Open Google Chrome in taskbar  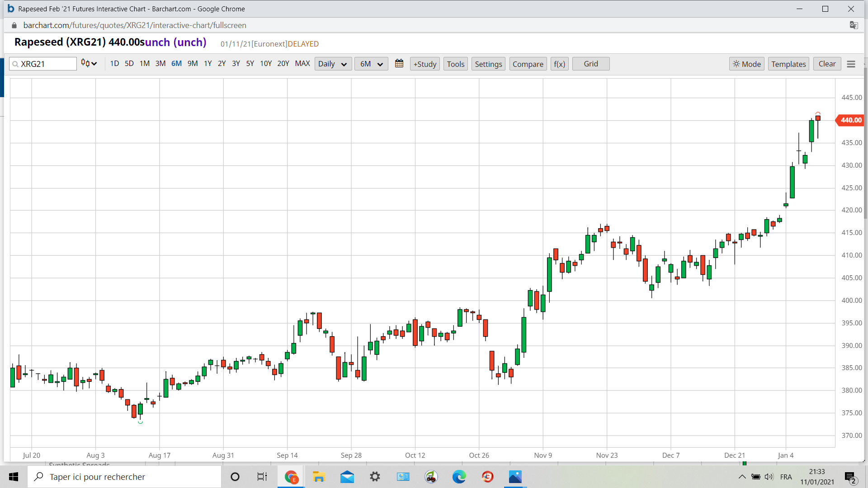[291, 477]
